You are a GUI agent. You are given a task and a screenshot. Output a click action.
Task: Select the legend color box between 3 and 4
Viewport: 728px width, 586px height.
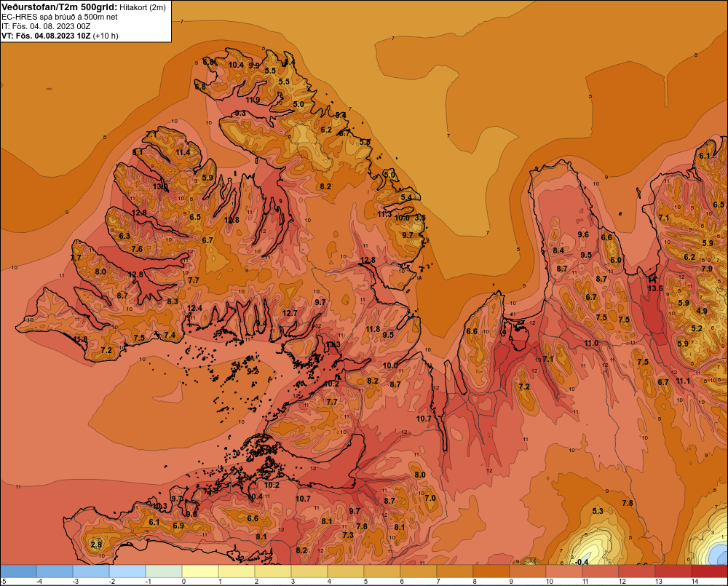coord(309,571)
